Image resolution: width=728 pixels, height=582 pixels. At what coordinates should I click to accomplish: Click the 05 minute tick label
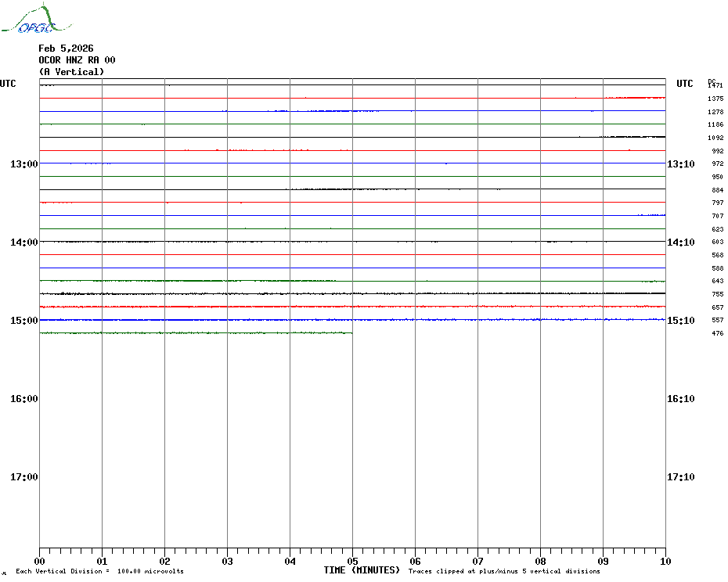click(353, 561)
